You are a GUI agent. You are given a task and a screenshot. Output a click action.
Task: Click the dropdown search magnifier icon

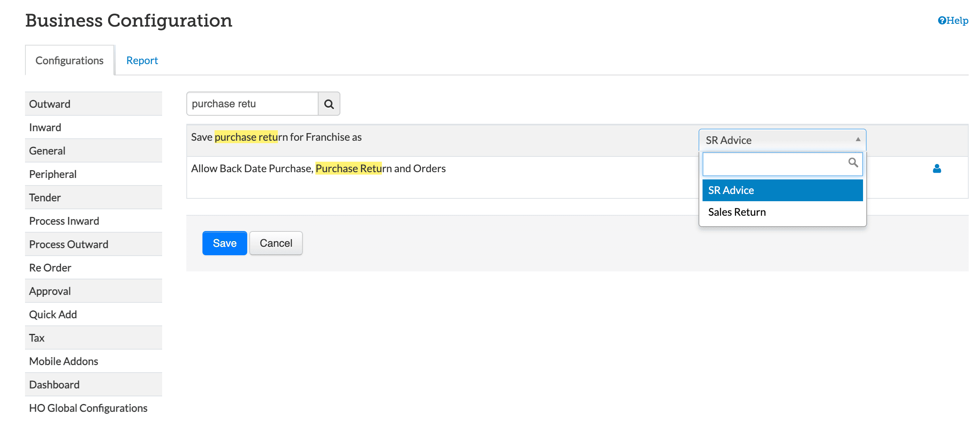point(853,162)
